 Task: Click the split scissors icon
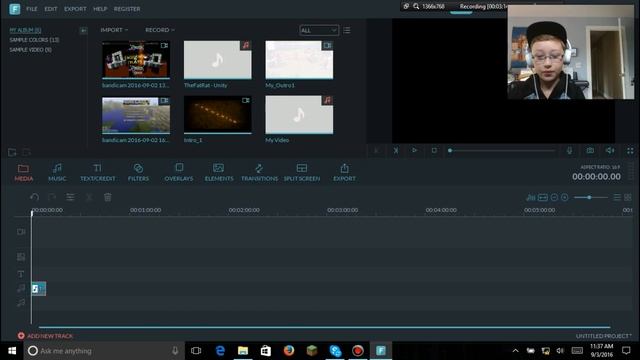pos(89,198)
